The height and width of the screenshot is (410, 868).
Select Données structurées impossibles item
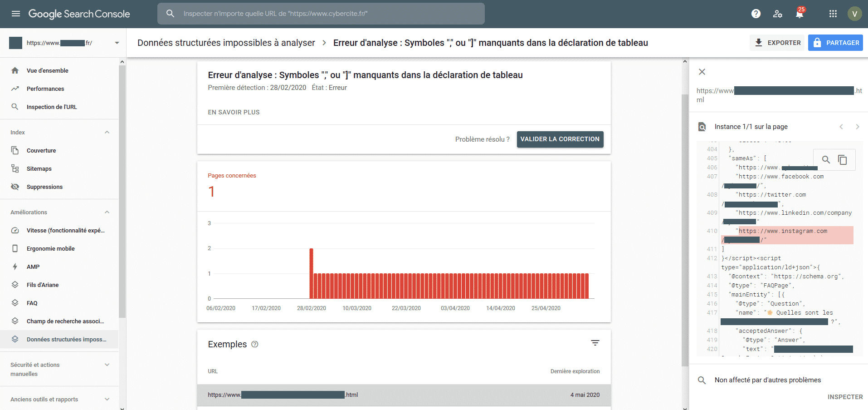pos(59,339)
